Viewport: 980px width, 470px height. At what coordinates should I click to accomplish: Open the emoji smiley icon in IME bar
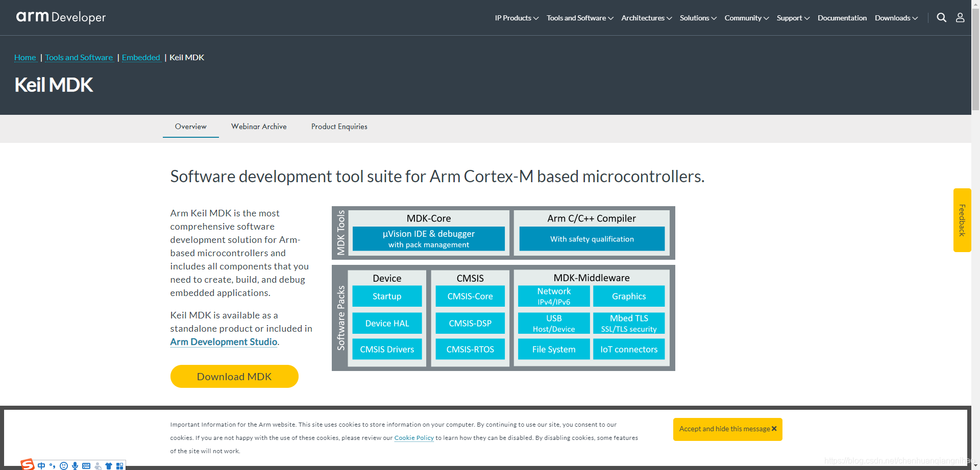click(x=64, y=466)
